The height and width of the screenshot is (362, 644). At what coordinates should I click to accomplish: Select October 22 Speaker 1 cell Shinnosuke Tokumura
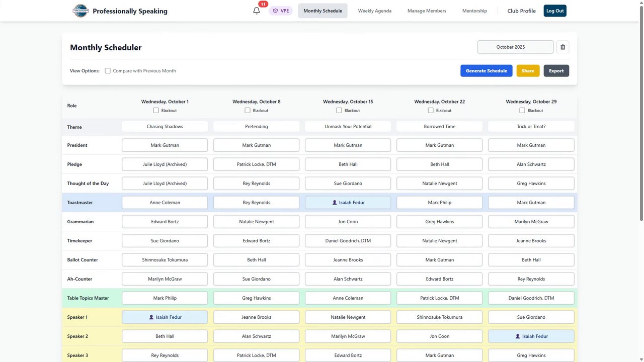point(440,317)
